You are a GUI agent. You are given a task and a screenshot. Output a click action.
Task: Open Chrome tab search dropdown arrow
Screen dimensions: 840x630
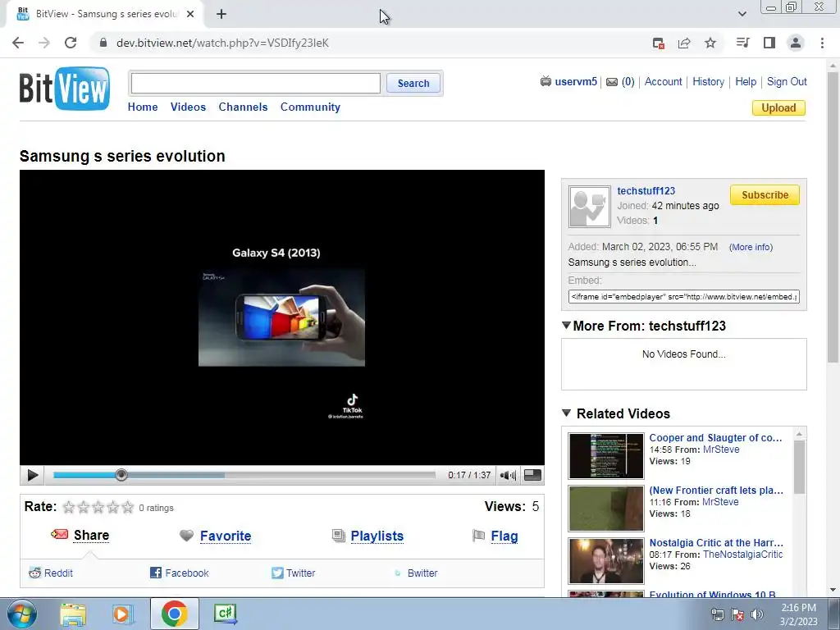pyautogui.click(x=742, y=14)
